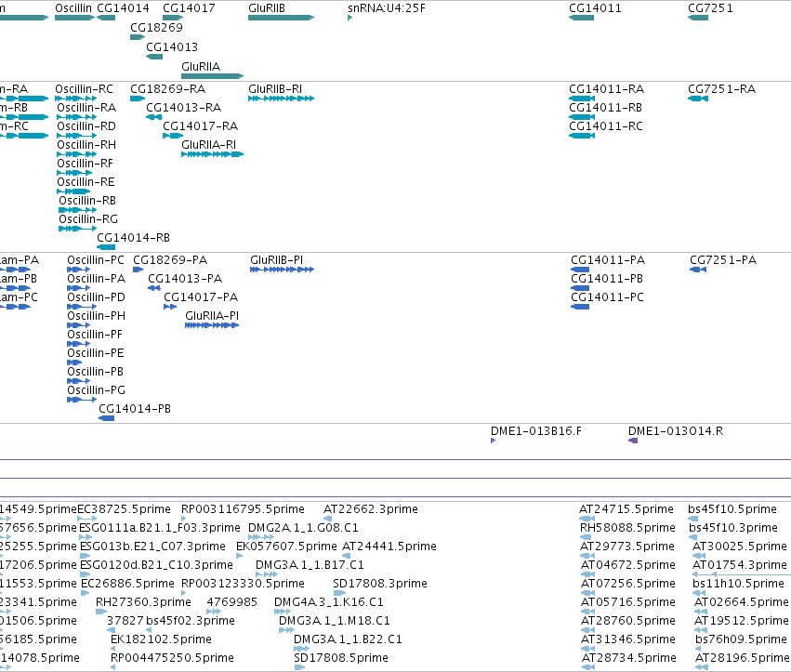Click the DME1-013B16.F clone end label
791x672 pixels.
536,431
